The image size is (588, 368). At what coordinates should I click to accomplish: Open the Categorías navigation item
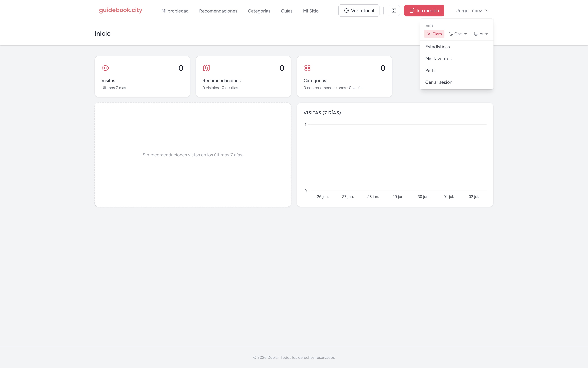pos(259,11)
